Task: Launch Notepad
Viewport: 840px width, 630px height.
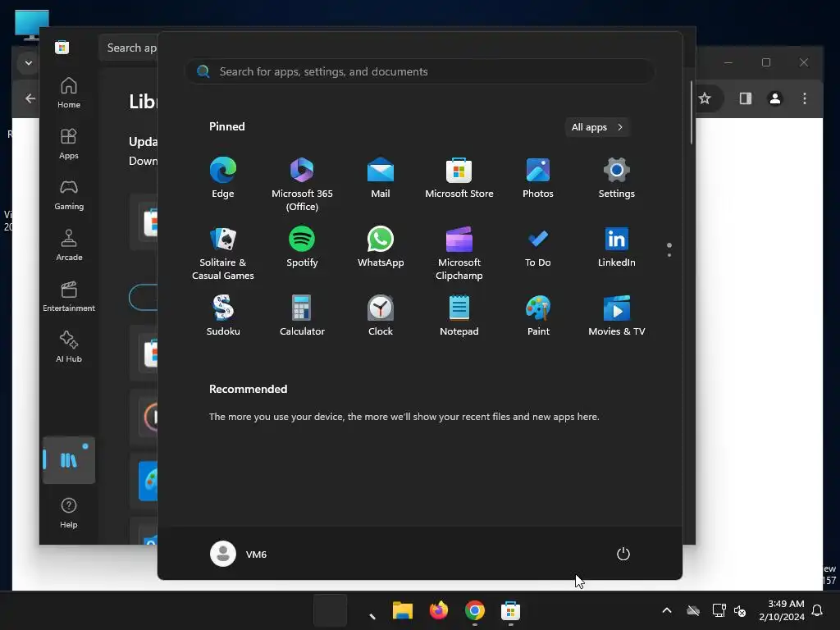Action: 459,316
